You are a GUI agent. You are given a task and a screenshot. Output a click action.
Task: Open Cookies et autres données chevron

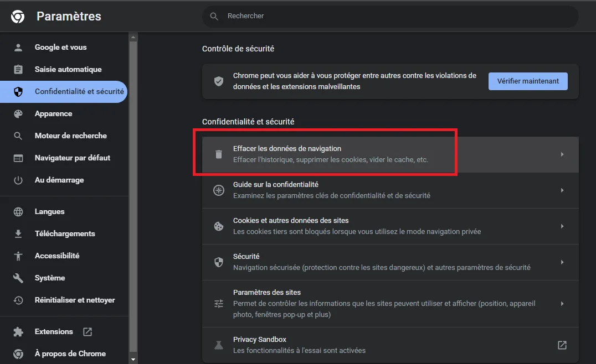click(562, 226)
